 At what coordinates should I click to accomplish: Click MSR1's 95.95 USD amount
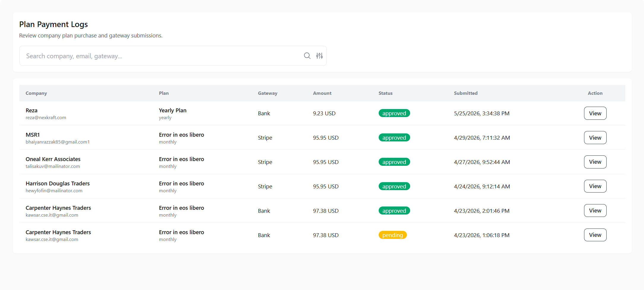[326, 138]
